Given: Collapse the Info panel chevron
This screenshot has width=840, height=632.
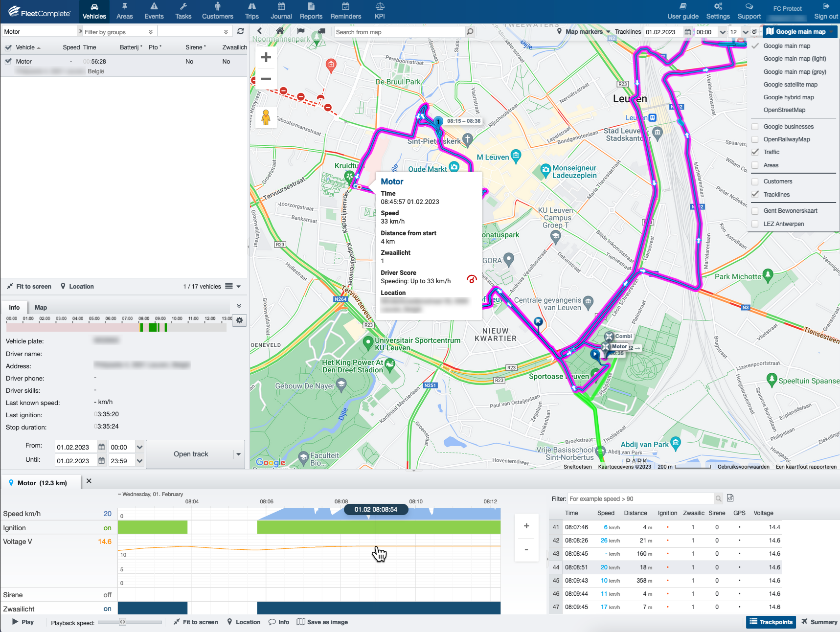Looking at the screenshot, I should (239, 306).
